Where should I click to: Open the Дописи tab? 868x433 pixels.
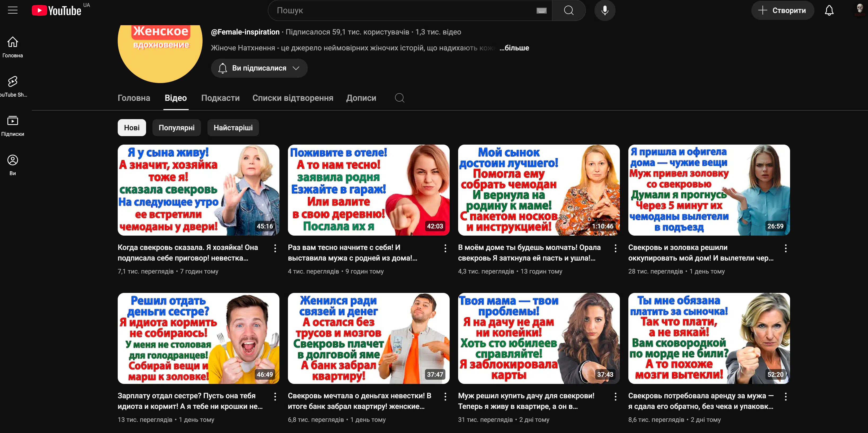361,98
